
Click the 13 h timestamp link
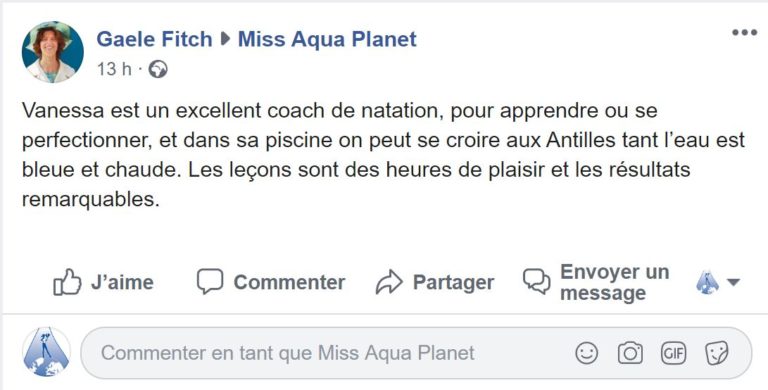click(114, 69)
